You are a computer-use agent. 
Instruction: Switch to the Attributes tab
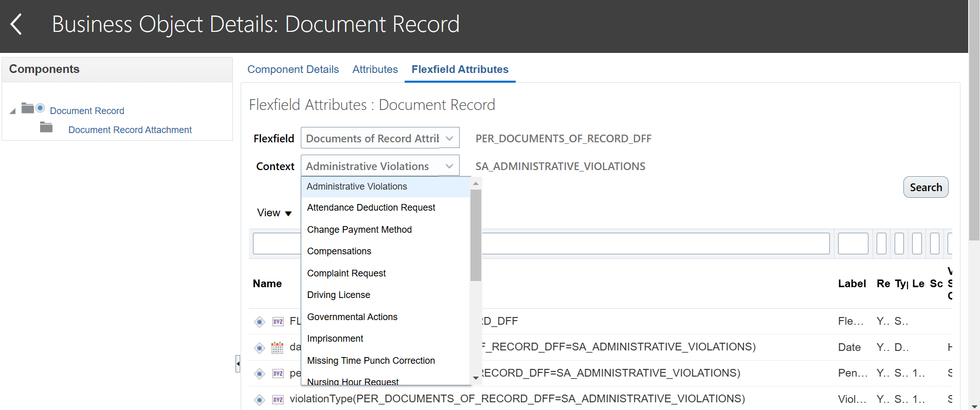375,69
